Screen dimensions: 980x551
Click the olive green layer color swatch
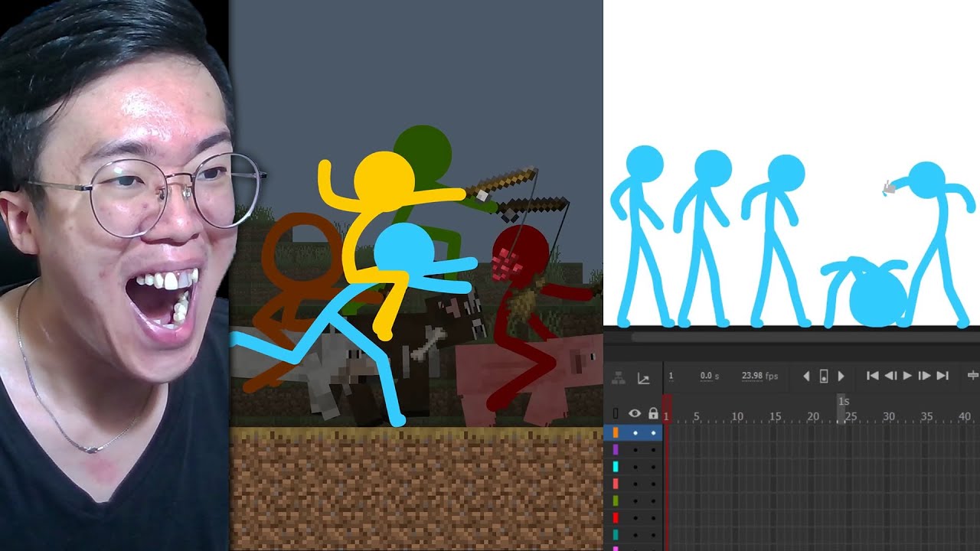pos(616,500)
